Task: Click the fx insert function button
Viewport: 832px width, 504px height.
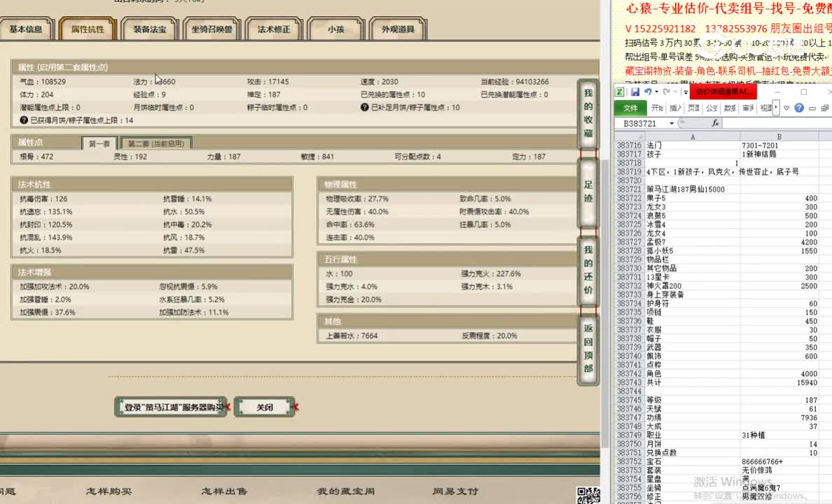Action: click(x=715, y=123)
